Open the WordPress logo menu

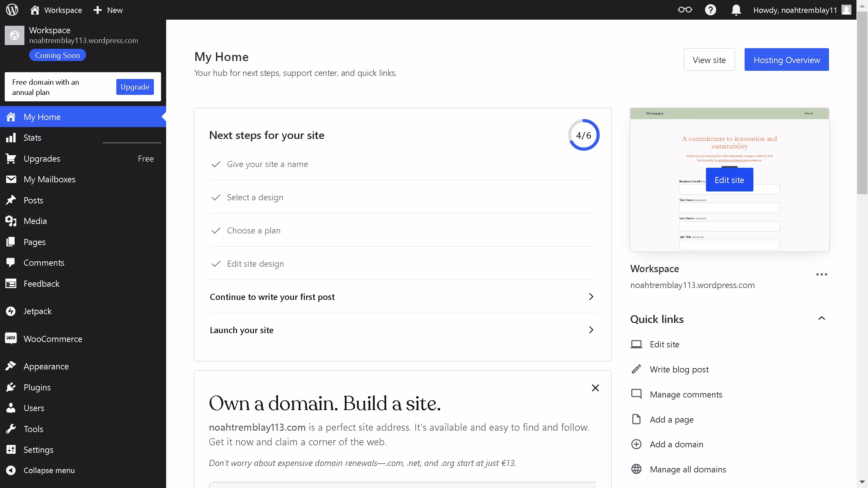tap(12, 10)
